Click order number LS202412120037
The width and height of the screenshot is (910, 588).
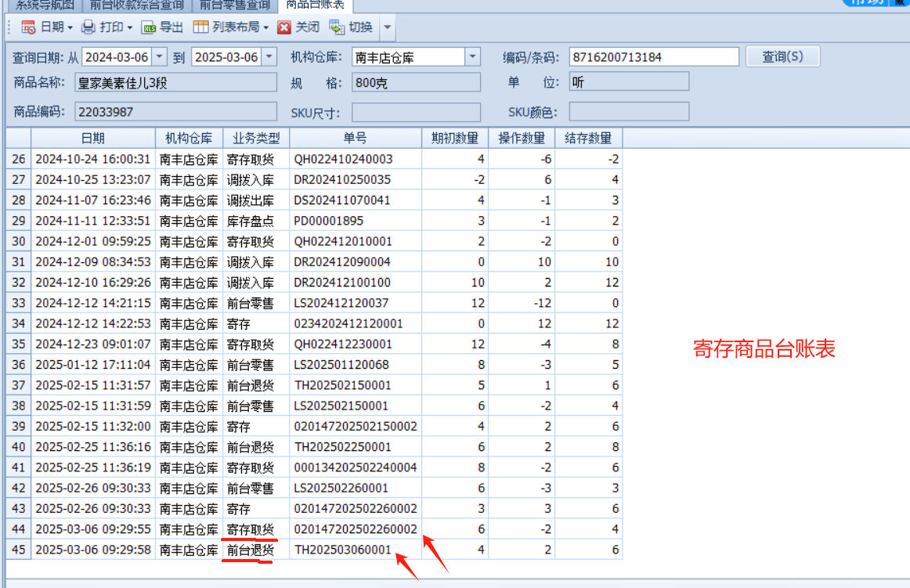click(341, 303)
